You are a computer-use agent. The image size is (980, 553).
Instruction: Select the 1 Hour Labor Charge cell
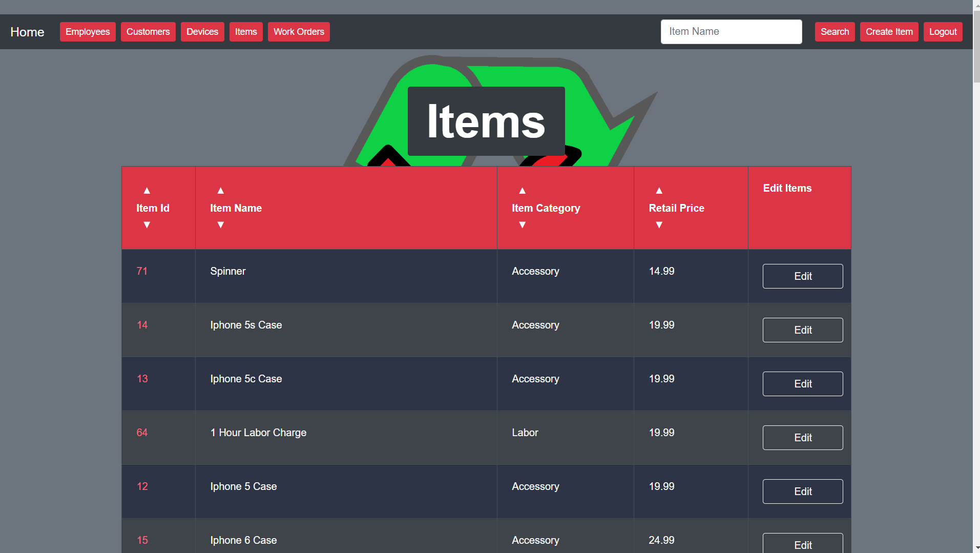(x=346, y=438)
